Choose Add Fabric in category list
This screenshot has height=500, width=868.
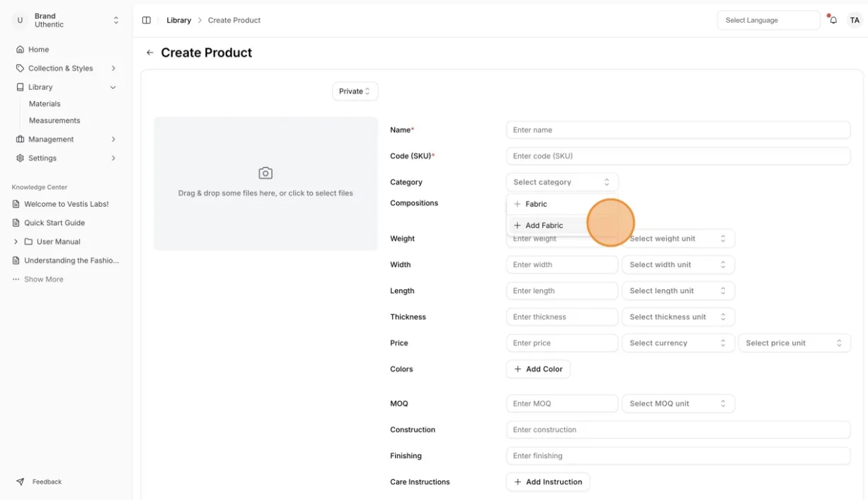pos(562,225)
